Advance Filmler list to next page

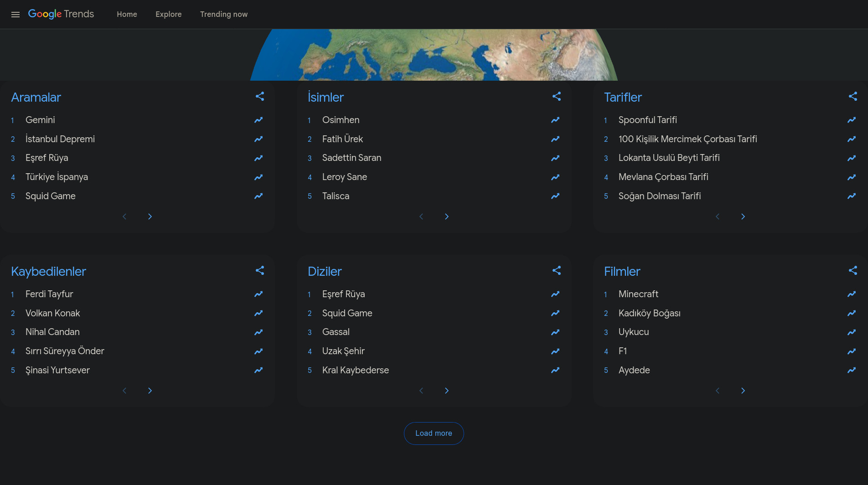(743, 391)
